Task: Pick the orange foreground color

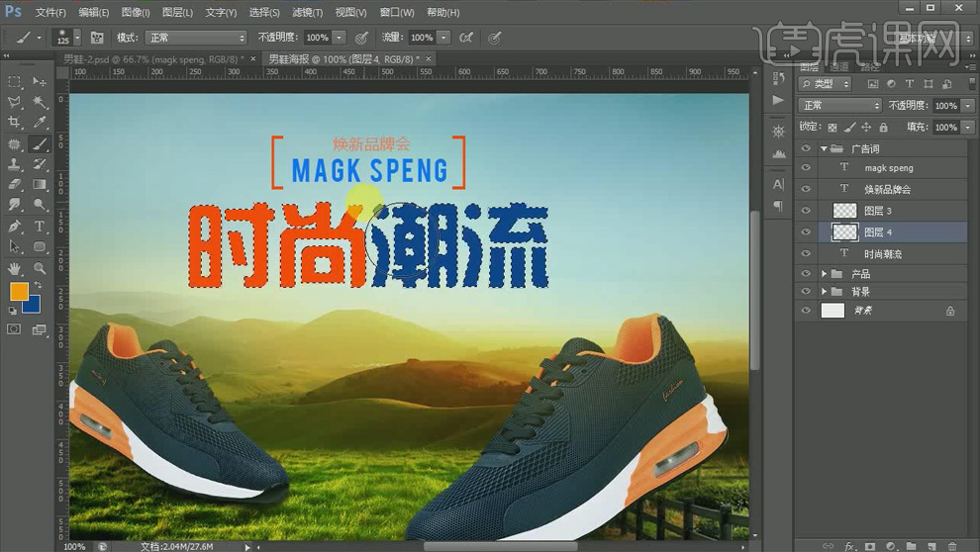Action: tap(18, 291)
